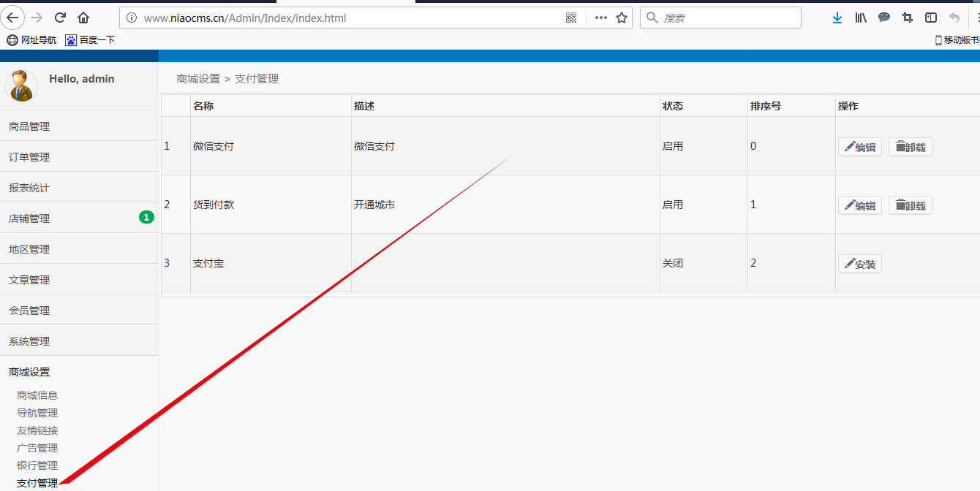
Task: Open the QR code icon in address bar
Action: click(571, 18)
